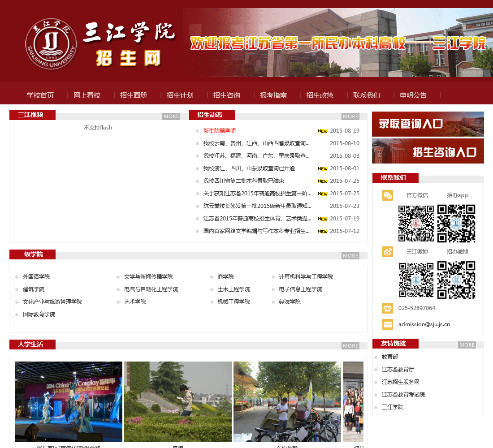493x448 pixels.
Task: Click the admission@sju.js.cn email address
Action: coord(424,324)
